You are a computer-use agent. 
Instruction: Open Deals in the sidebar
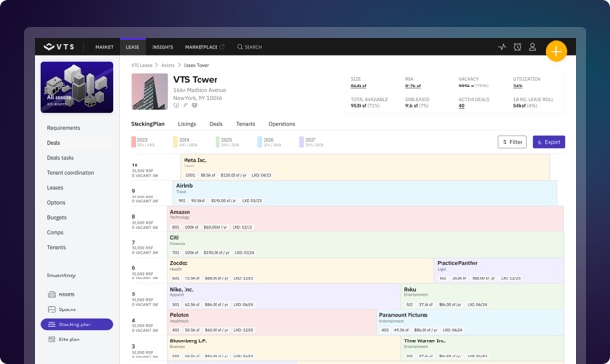[x=54, y=143]
